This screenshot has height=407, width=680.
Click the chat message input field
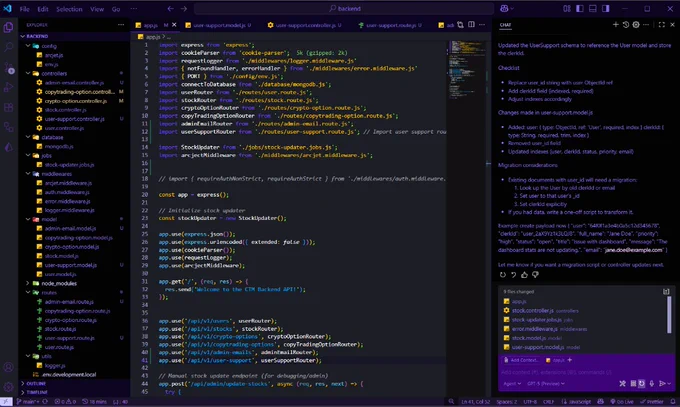pos(586,372)
